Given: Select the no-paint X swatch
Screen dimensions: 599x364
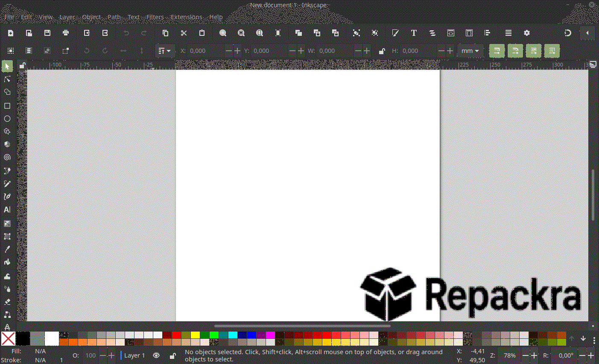Looking at the screenshot, I should tap(8, 339).
